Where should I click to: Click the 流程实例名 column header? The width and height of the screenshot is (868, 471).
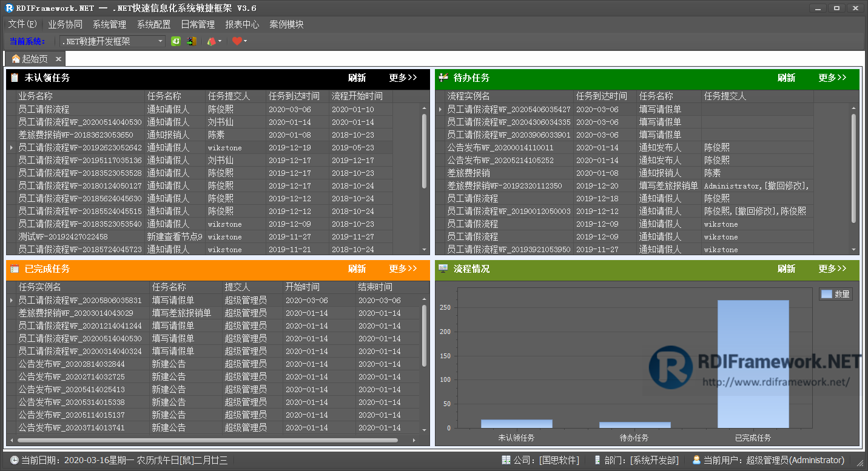509,96
